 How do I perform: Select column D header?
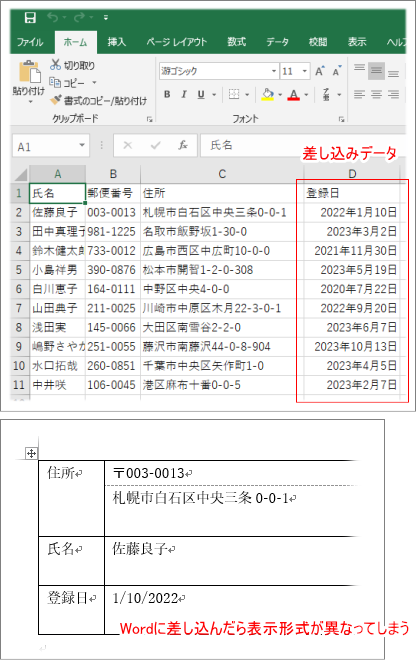point(352,174)
